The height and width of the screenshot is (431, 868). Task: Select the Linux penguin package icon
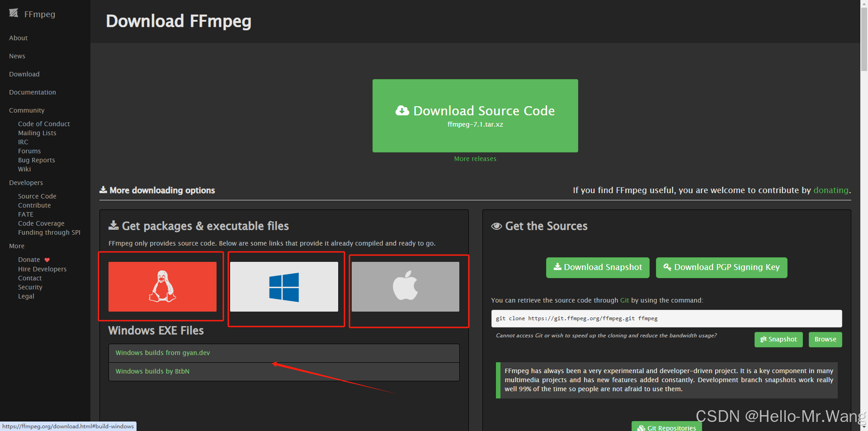coord(162,286)
